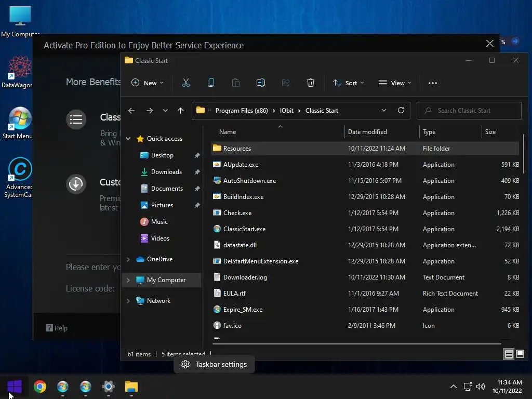Open File Explorer taskbar icon
The image size is (532, 399).
click(x=131, y=387)
